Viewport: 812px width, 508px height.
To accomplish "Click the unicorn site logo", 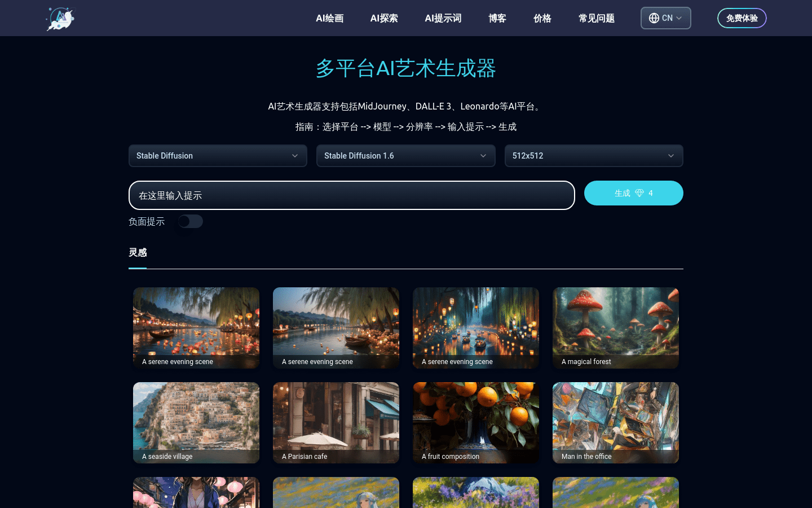I will pyautogui.click(x=60, y=18).
